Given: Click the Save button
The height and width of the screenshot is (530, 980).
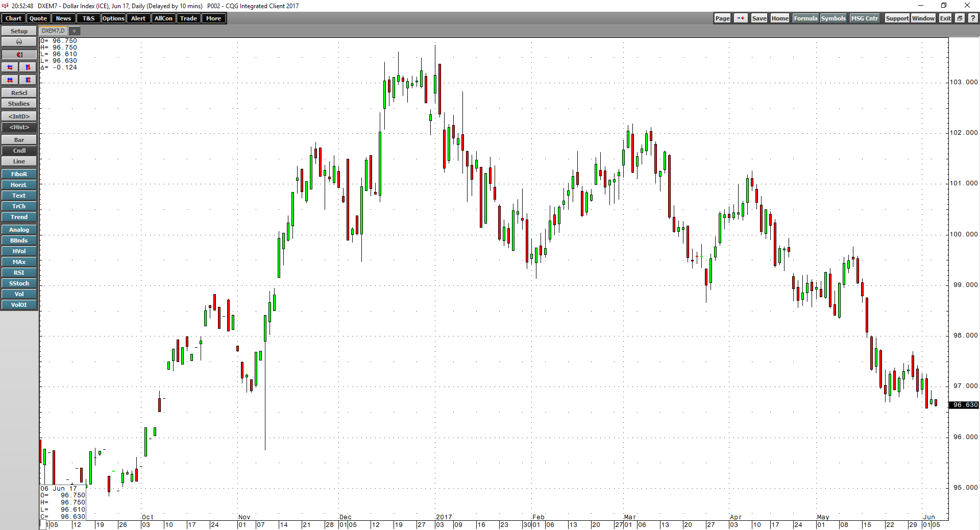Looking at the screenshot, I should 759,18.
